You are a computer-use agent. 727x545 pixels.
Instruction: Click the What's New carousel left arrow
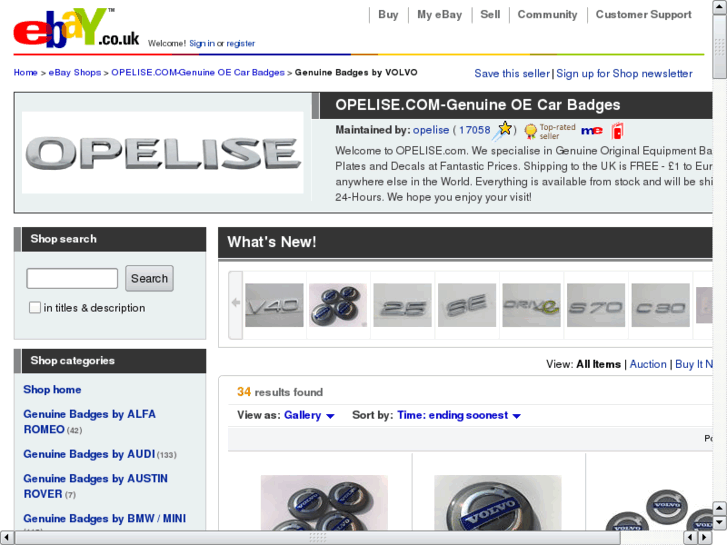(236, 304)
